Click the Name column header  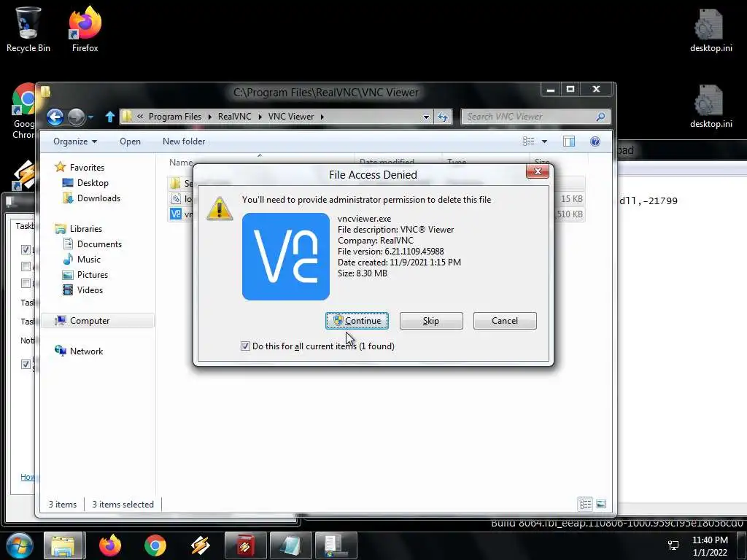(x=181, y=163)
